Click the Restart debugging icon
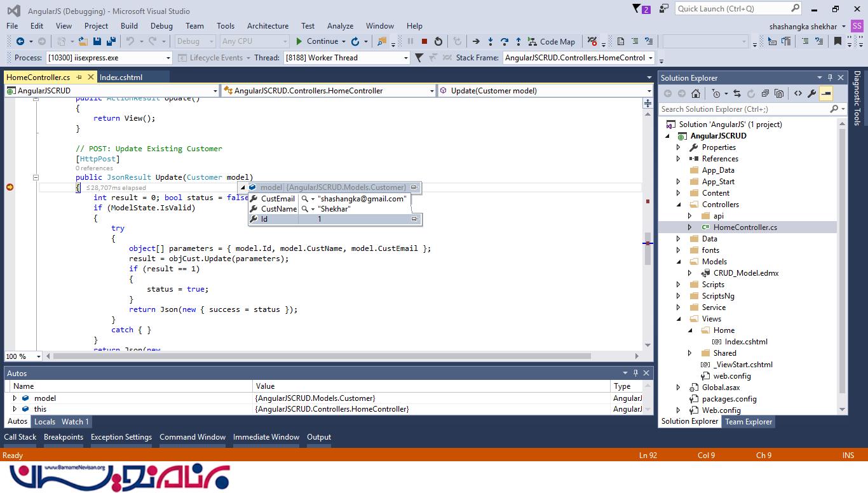 click(438, 41)
